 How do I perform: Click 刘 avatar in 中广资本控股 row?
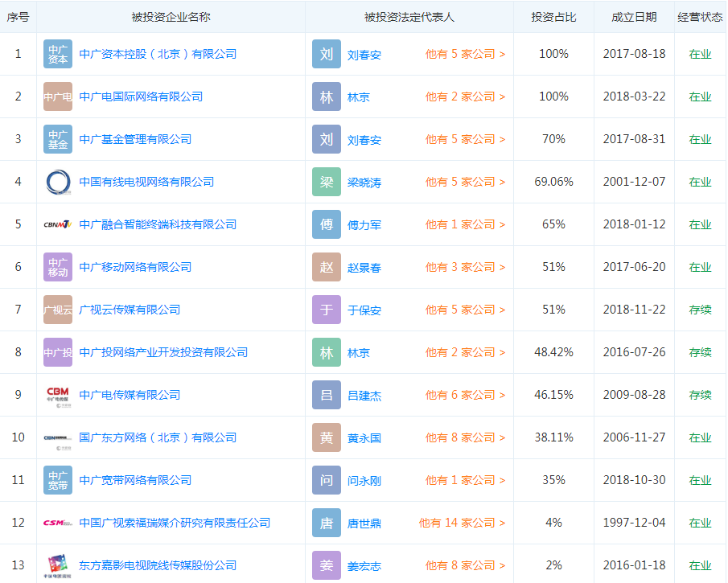click(327, 54)
